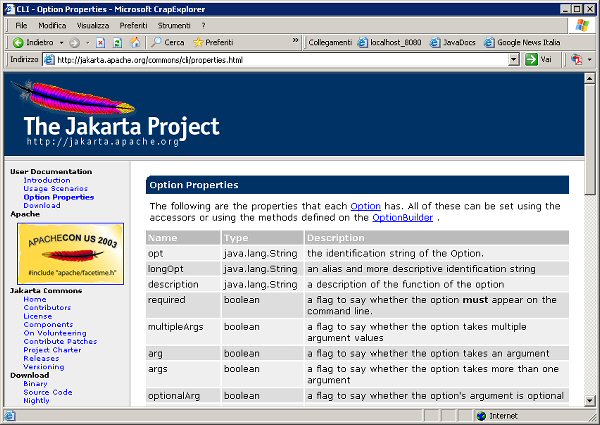Click the Name column header
This screenshot has height=425, width=600.
[183, 238]
